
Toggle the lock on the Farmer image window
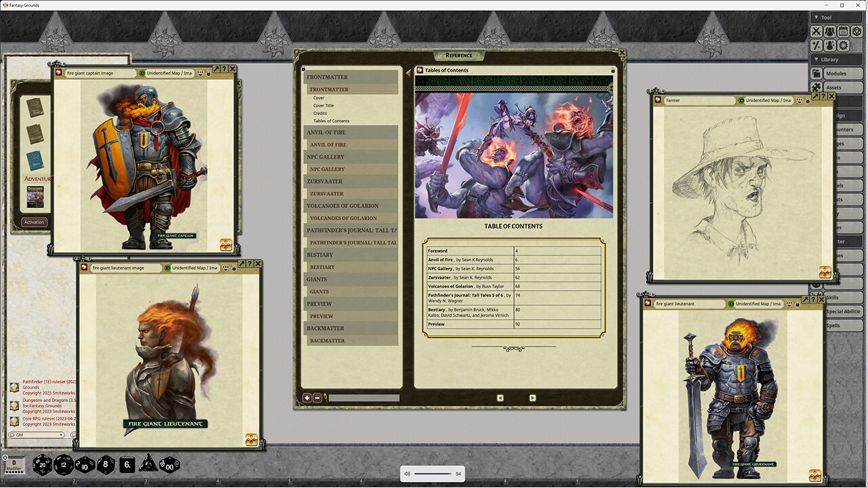pyautogui.click(x=808, y=100)
